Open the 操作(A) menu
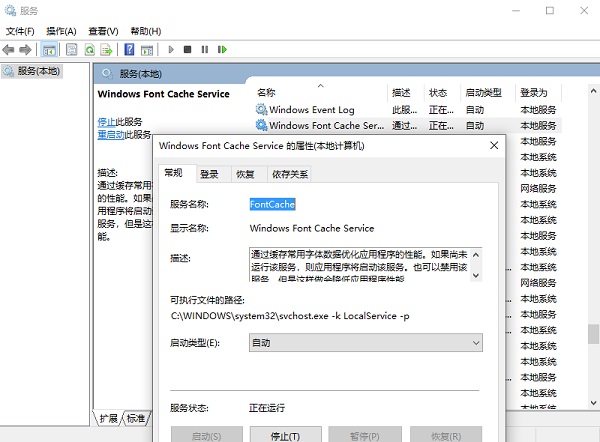 61,31
